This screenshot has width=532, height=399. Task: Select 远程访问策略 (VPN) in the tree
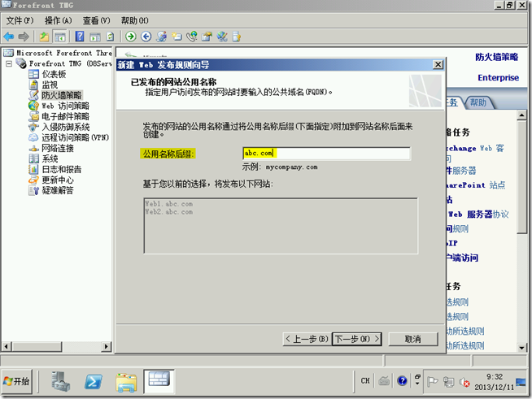point(76,137)
